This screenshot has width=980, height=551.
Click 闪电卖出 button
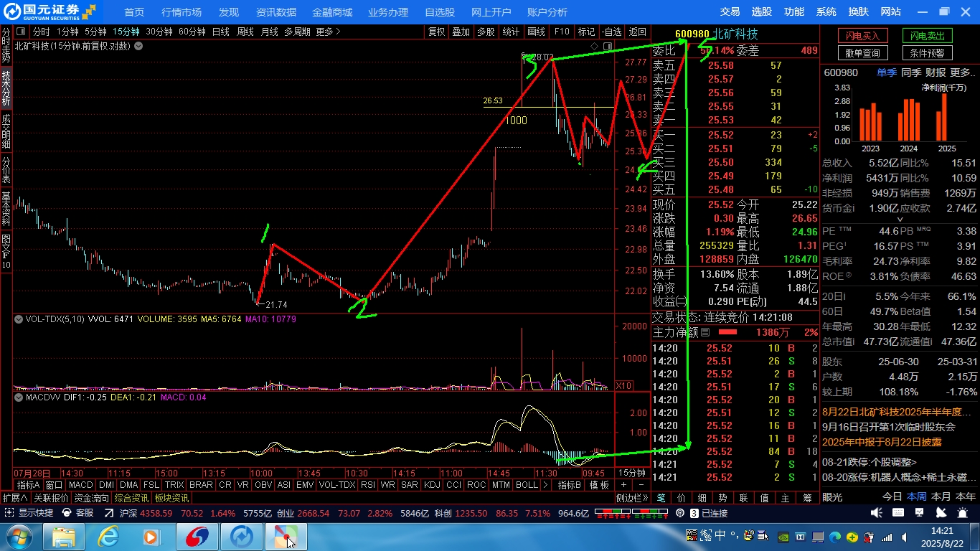coord(928,36)
